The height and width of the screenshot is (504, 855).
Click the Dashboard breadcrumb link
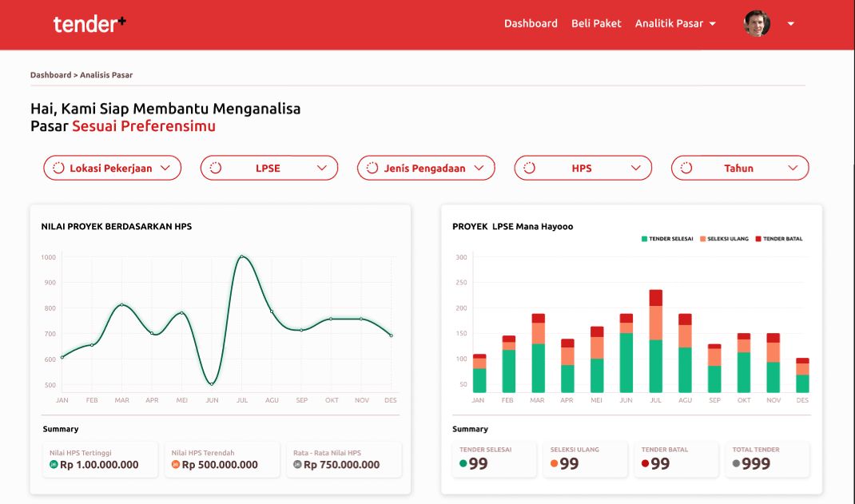(x=50, y=75)
